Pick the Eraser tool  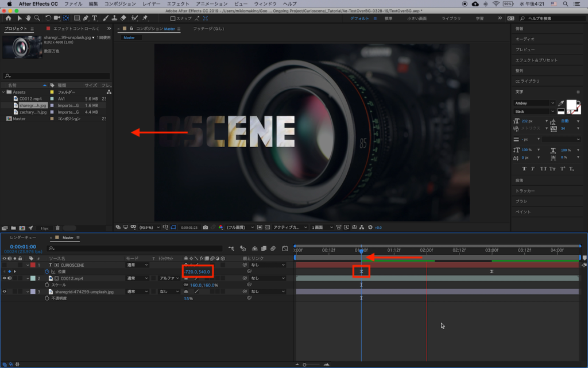[x=123, y=18]
